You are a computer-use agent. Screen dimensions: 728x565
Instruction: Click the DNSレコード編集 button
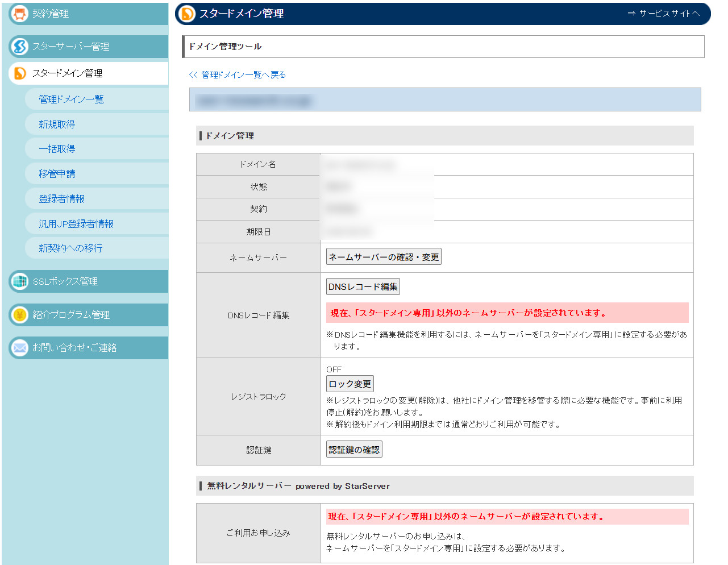pyautogui.click(x=363, y=286)
